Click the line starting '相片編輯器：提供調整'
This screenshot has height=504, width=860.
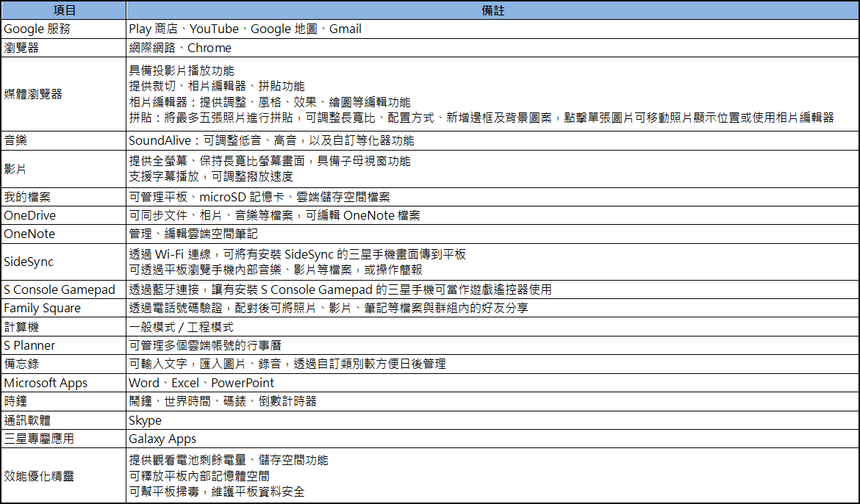(269, 102)
